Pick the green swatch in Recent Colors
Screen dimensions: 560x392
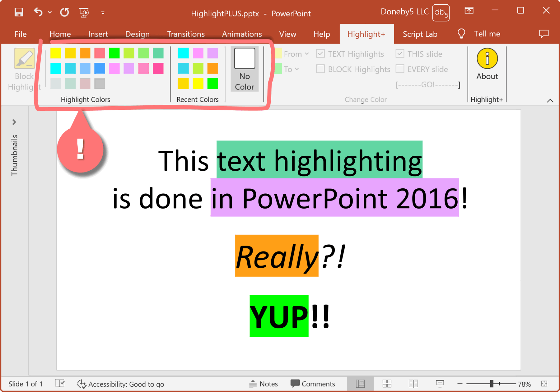(x=213, y=84)
